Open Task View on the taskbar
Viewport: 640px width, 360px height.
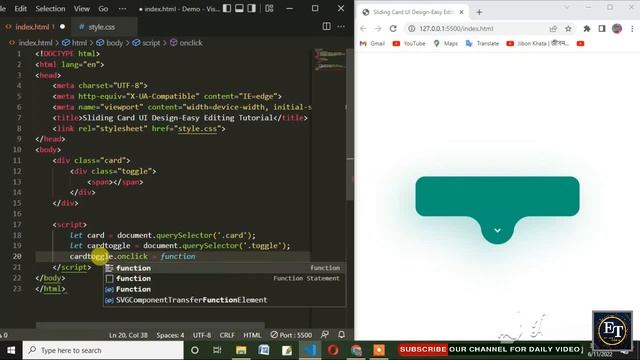[217, 350]
